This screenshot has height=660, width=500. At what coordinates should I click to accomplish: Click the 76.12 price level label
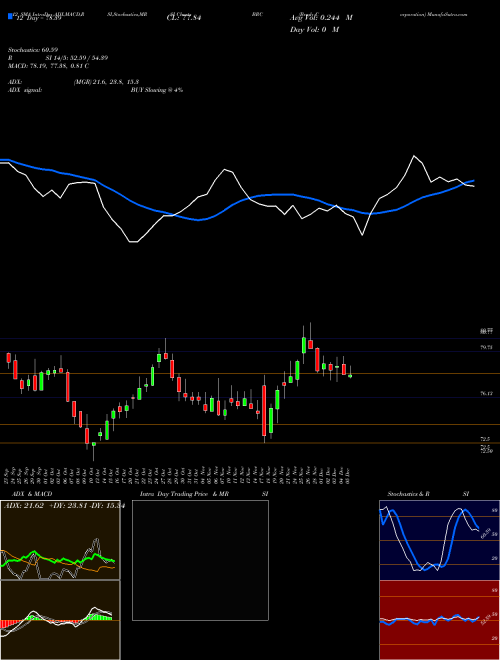487,393
